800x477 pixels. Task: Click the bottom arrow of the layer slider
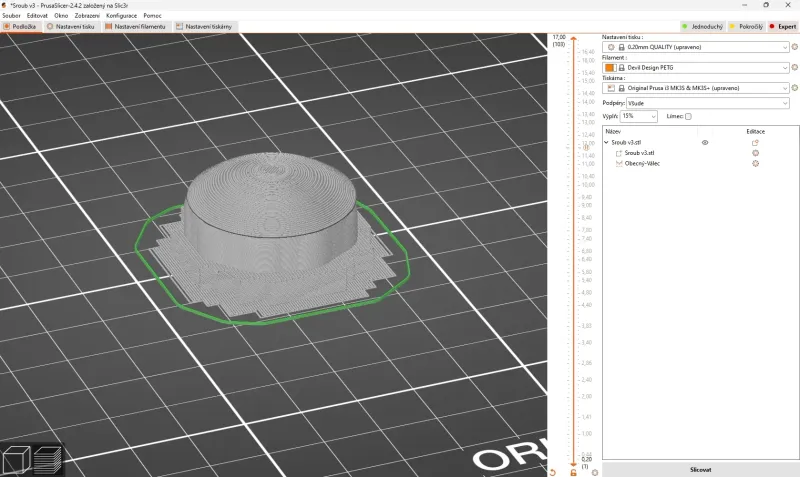[573, 465]
